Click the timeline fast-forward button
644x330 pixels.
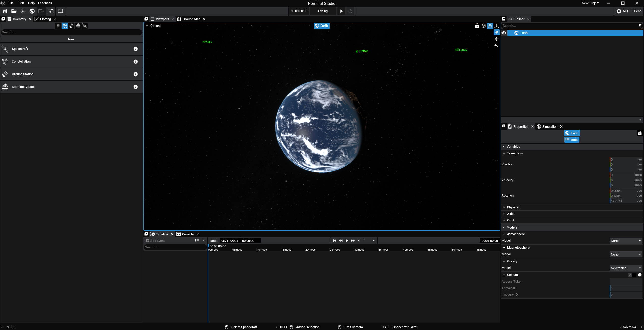point(353,241)
